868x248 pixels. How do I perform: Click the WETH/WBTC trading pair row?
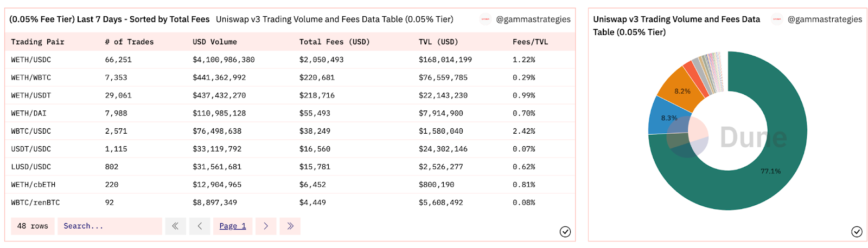click(x=31, y=77)
